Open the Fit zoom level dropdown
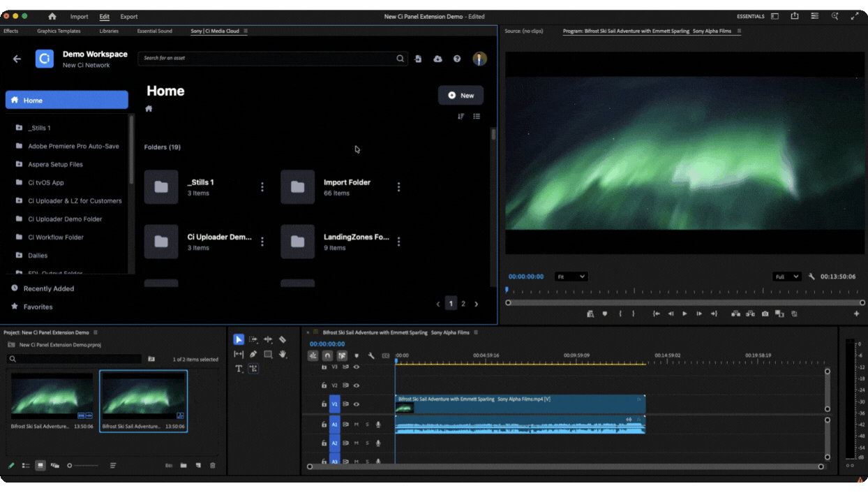 pos(571,277)
